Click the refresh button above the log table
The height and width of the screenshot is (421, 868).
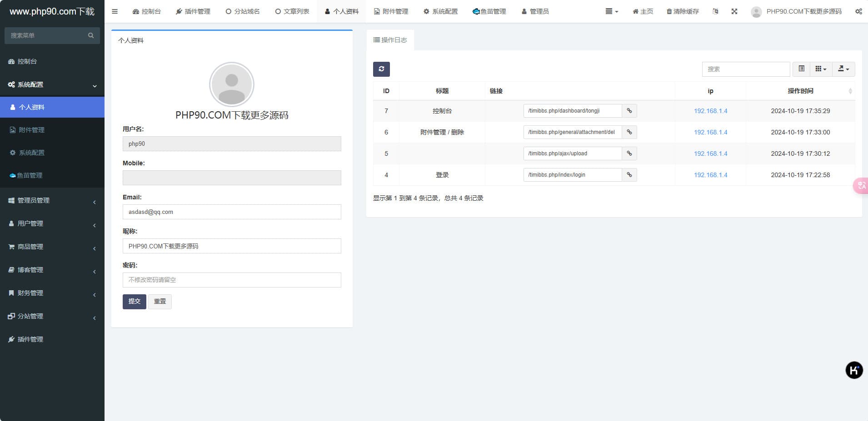381,69
